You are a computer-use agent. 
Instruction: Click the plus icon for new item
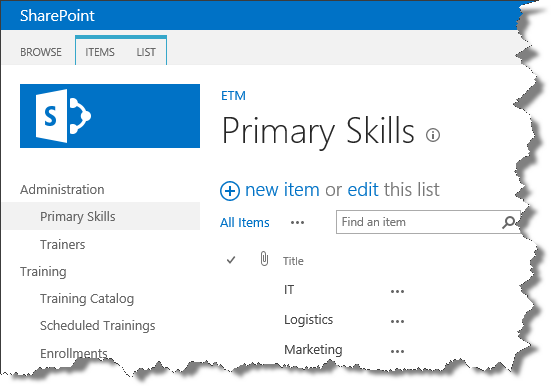click(x=230, y=191)
